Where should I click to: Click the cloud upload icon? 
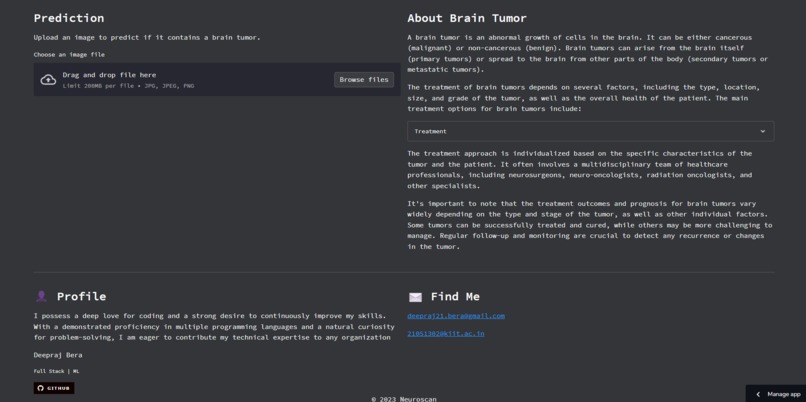pyautogui.click(x=48, y=80)
